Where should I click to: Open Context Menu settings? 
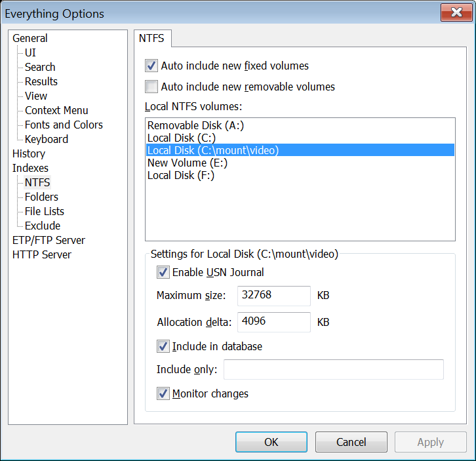click(x=56, y=110)
